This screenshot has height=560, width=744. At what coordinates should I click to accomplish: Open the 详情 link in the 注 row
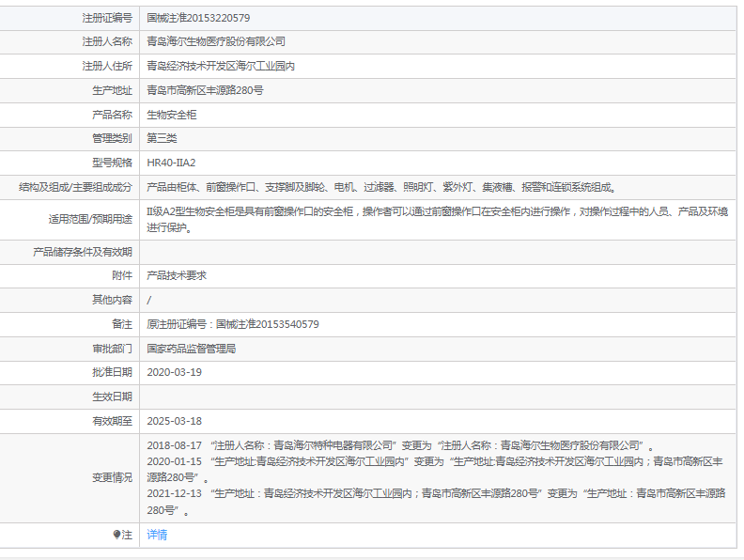tap(157, 535)
